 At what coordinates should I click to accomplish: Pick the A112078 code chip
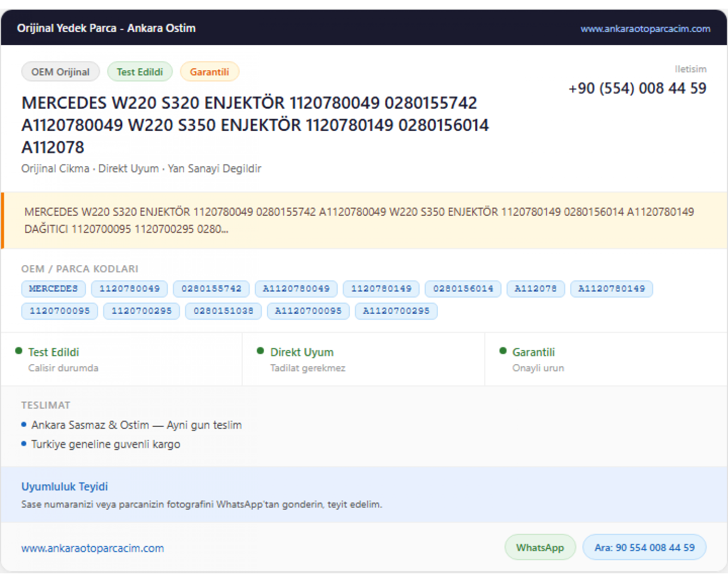pos(536,289)
